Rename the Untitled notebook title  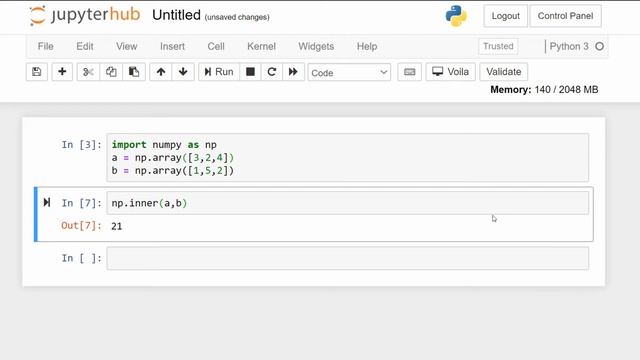(x=176, y=15)
